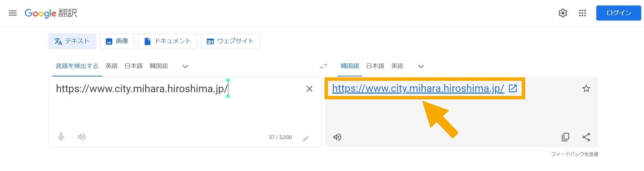Listen to the translated text
The image size is (644, 171).
[x=337, y=137]
